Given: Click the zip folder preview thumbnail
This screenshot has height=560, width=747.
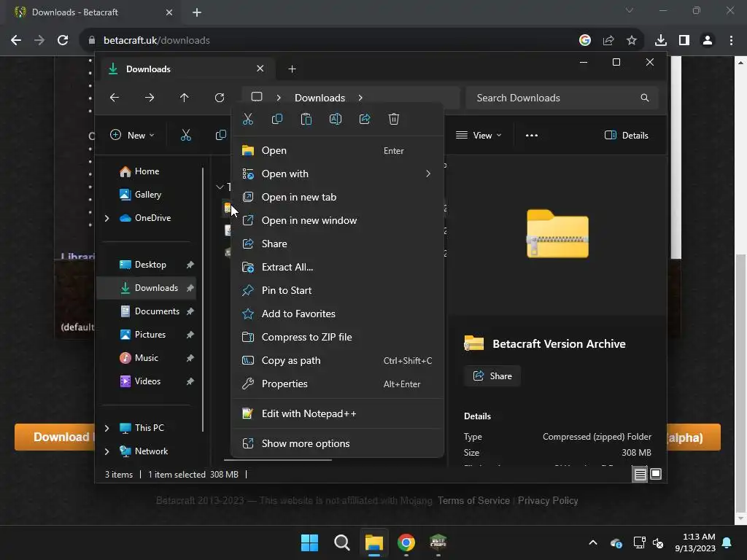Looking at the screenshot, I should (x=557, y=234).
